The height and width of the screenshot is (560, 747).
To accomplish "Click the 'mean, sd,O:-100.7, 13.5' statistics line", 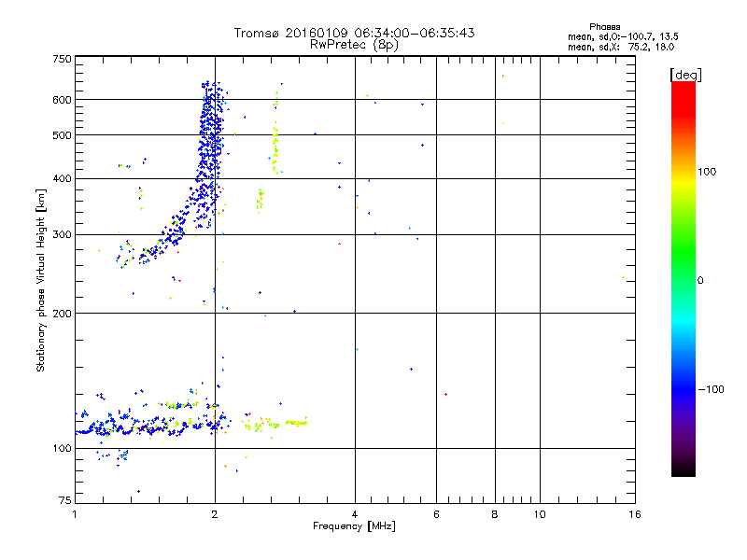I will point(623,36).
